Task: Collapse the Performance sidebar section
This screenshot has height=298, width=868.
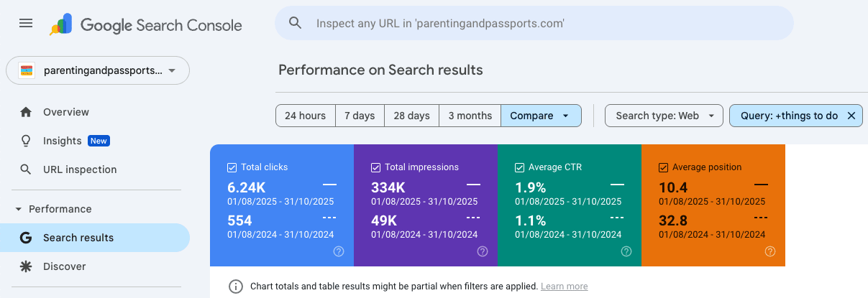Action: [x=19, y=209]
